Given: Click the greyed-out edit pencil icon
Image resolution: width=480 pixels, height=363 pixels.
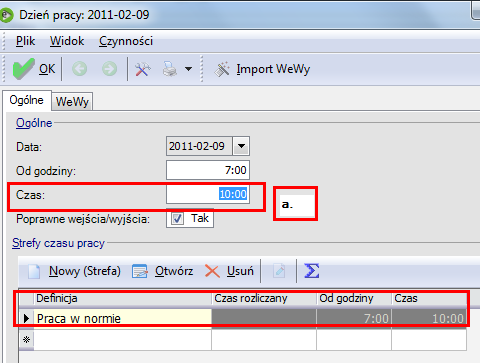Looking at the screenshot, I should coord(279,271).
